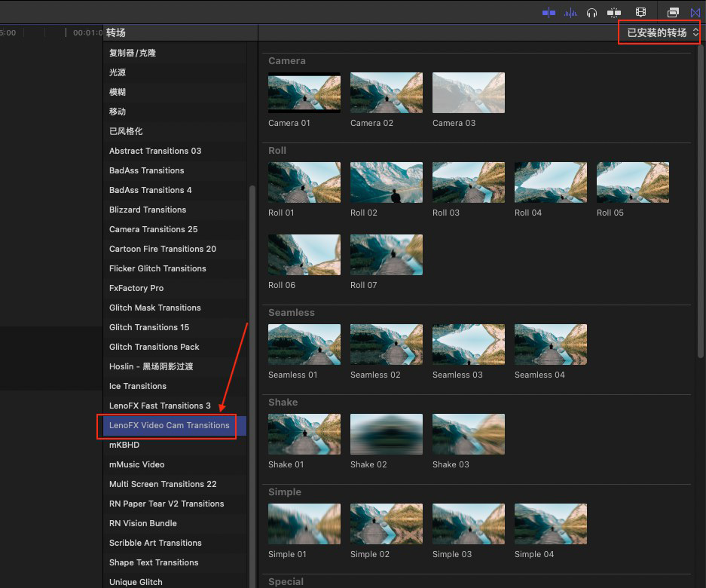Choose BadAss Transitions 4 in sidebar
The width and height of the screenshot is (706, 588).
click(x=175, y=190)
